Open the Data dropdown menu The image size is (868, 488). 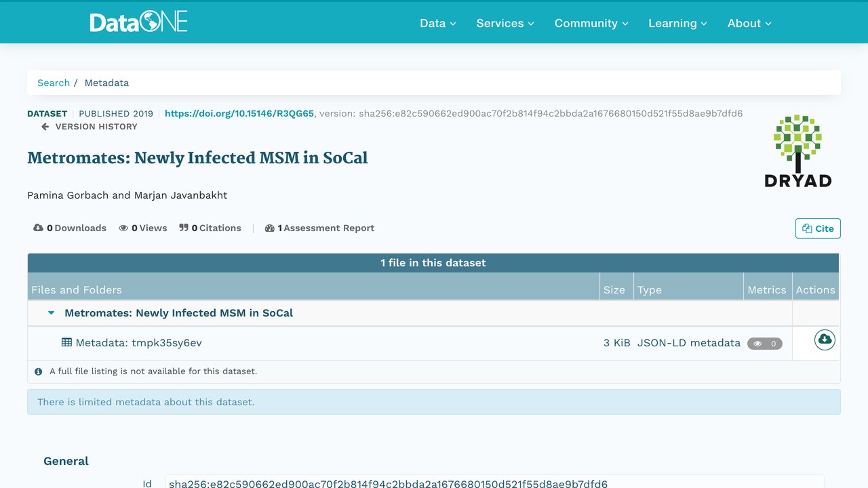438,23
